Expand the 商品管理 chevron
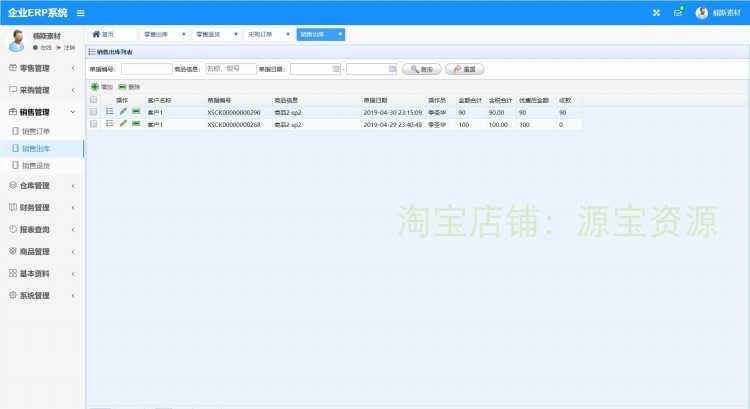 [x=73, y=252]
